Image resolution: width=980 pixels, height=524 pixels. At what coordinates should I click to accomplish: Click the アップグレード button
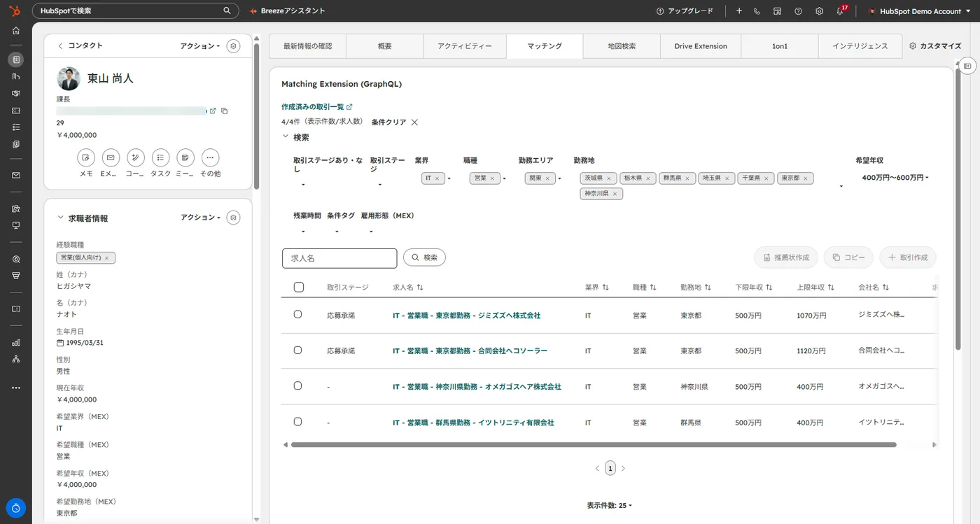point(685,11)
